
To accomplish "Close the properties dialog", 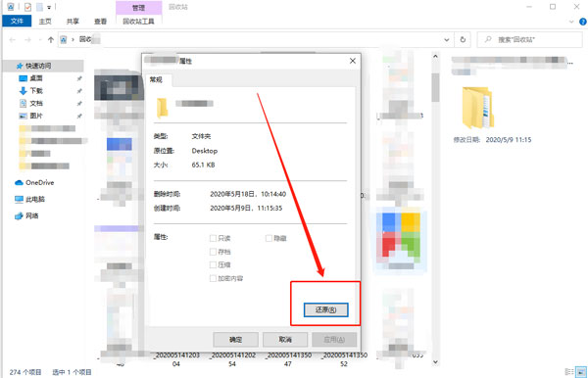I will (353, 61).
